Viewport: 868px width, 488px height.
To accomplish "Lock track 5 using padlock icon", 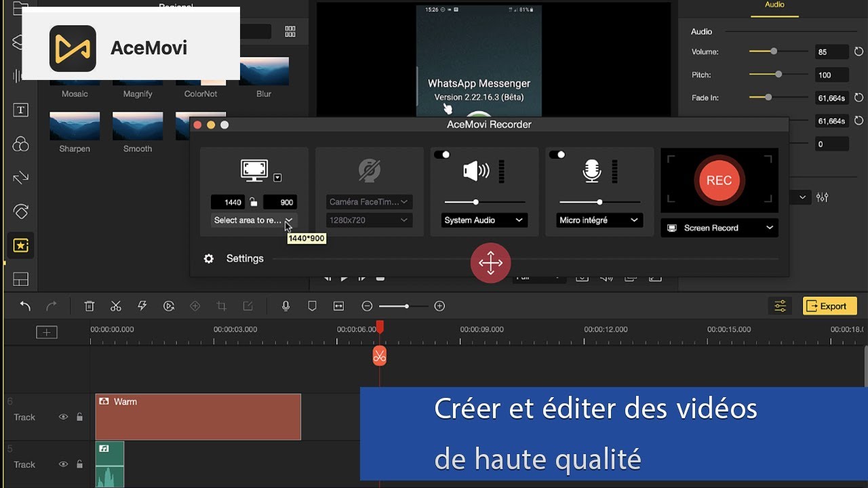I will (79, 464).
